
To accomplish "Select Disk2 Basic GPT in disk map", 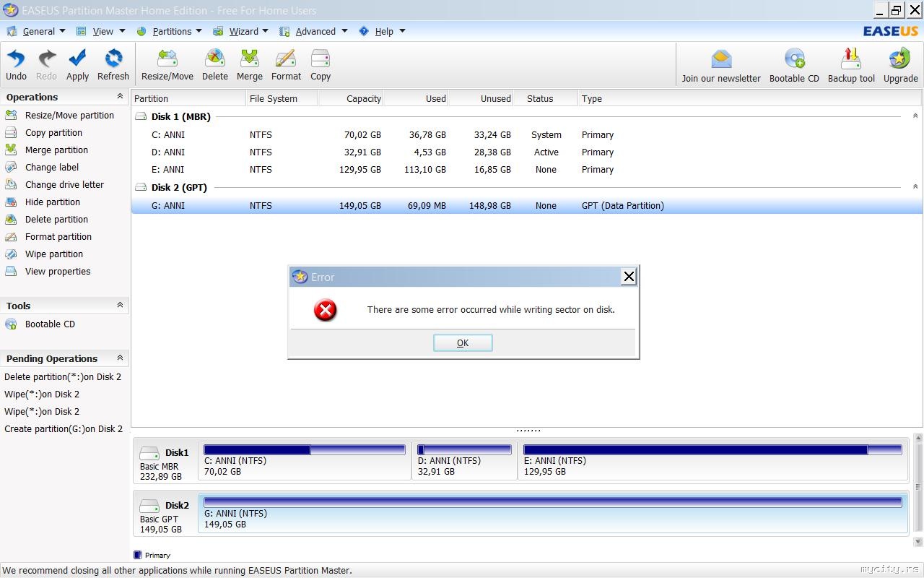I will point(165,514).
